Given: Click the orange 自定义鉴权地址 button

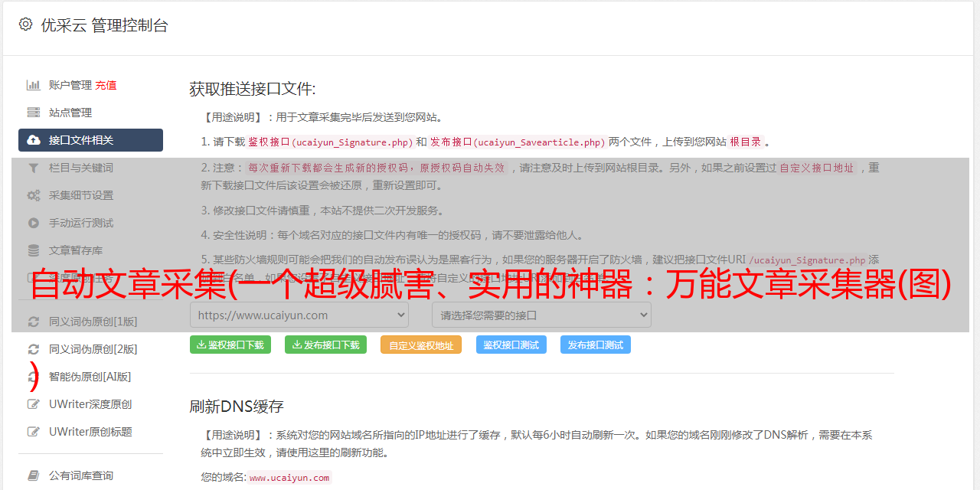Looking at the screenshot, I should point(421,345).
